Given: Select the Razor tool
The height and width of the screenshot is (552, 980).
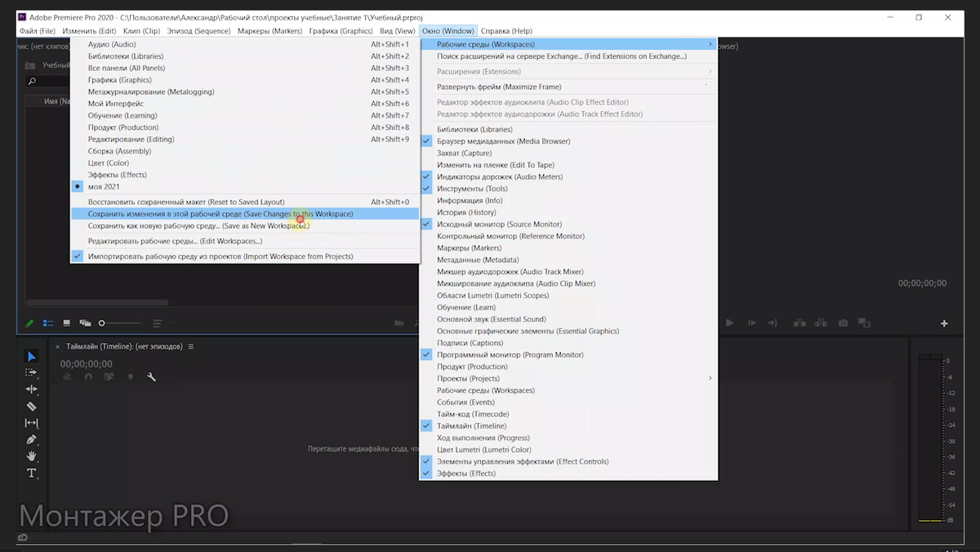Looking at the screenshot, I should pyautogui.click(x=32, y=406).
